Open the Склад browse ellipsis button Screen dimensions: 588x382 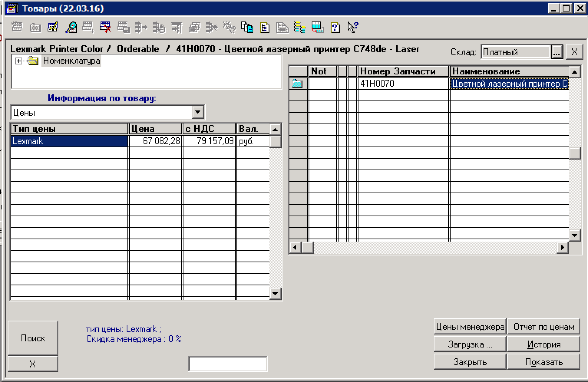click(x=557, y=52)
